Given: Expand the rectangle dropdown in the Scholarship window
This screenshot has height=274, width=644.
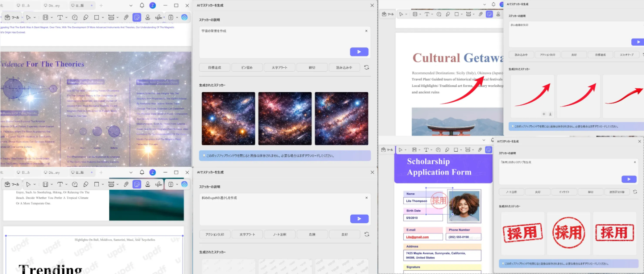Looking at the screenshot, I should pyautogui.click(x=461, y=150).
